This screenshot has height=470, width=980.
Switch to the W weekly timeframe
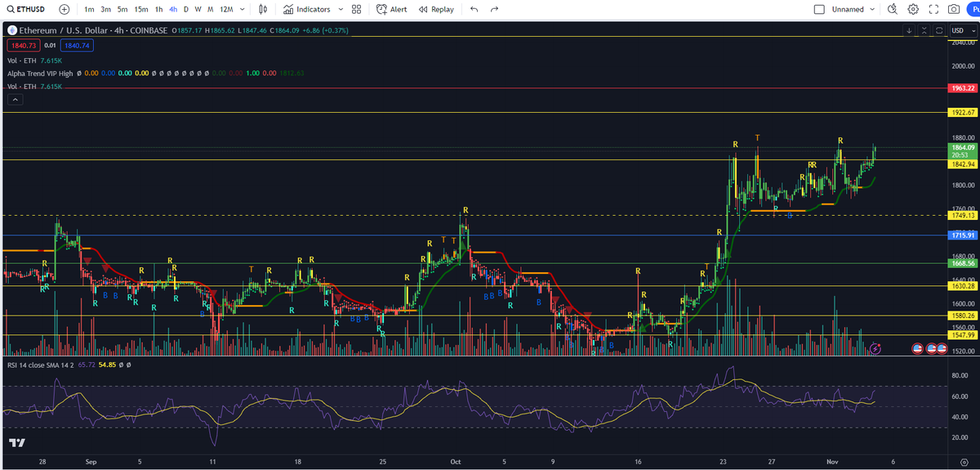[198, 9]
